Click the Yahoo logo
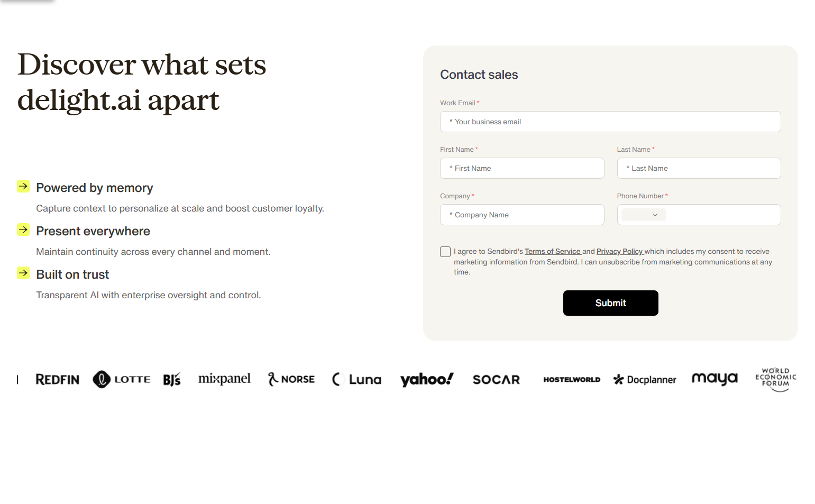The width and height of the screenshot is (815, 504). click(427, 379)
